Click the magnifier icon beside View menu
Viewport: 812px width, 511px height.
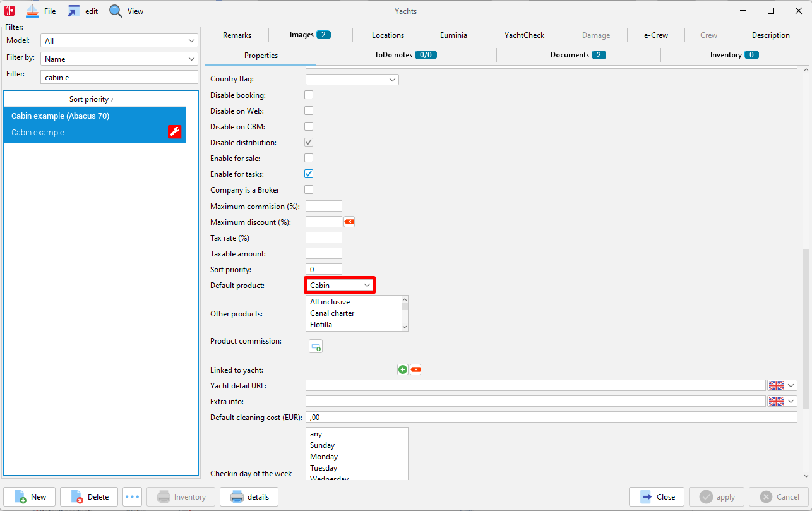coord(116,11)
